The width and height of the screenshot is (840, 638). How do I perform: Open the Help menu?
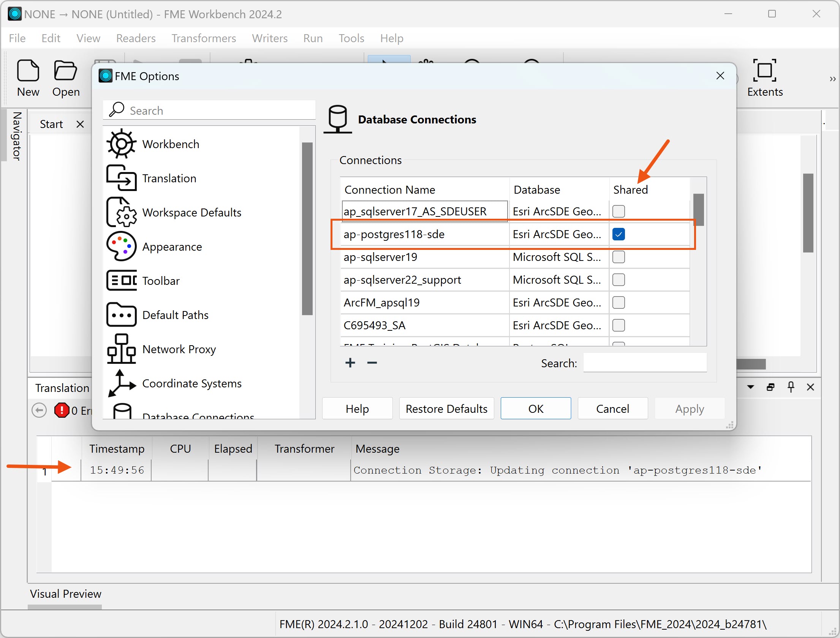(x=392, y=38)
